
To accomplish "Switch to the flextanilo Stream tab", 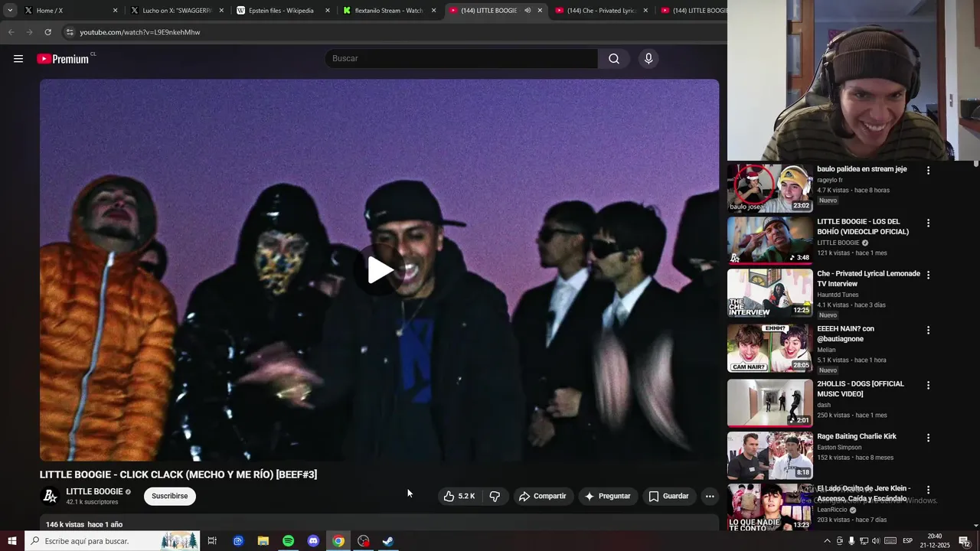I will point(387,11).
